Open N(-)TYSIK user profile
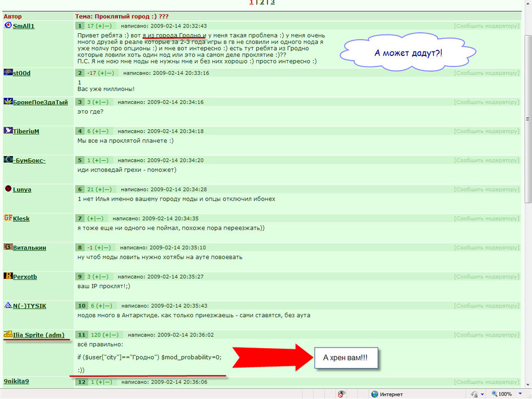 [30, 306]
